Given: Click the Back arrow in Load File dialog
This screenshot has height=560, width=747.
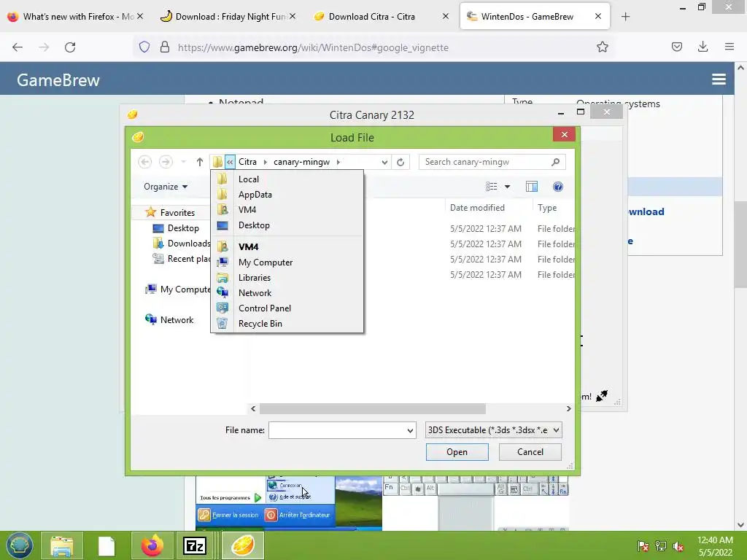Looking at the screenshot, I should [145, 162].
